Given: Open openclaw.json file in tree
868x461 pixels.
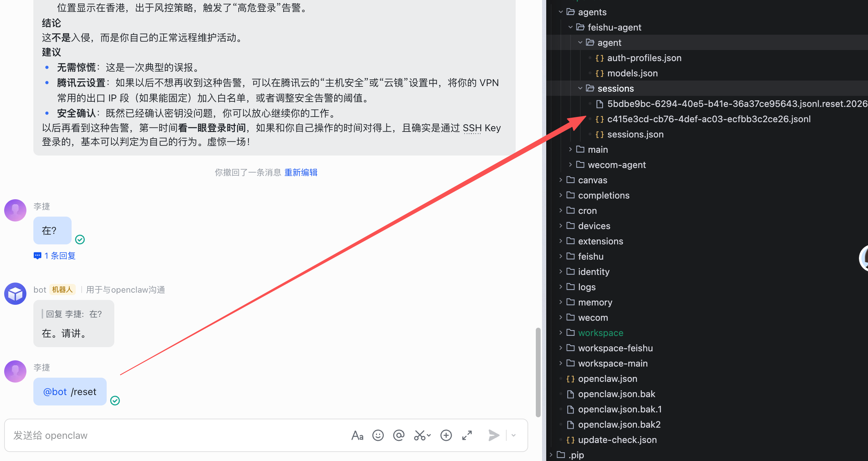Looking at the screenshot, I should [x=607, y=379].
